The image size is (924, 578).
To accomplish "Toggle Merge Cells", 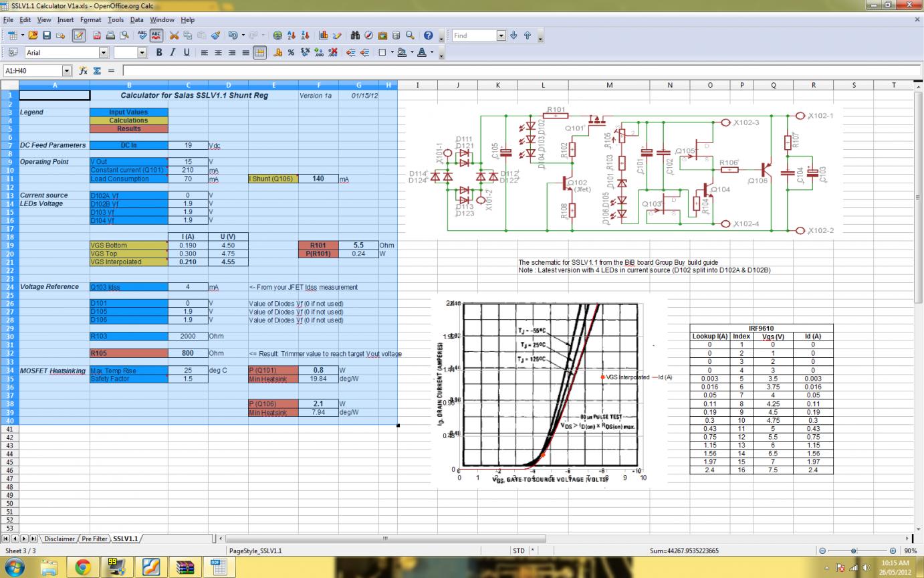I will (259, 52).
